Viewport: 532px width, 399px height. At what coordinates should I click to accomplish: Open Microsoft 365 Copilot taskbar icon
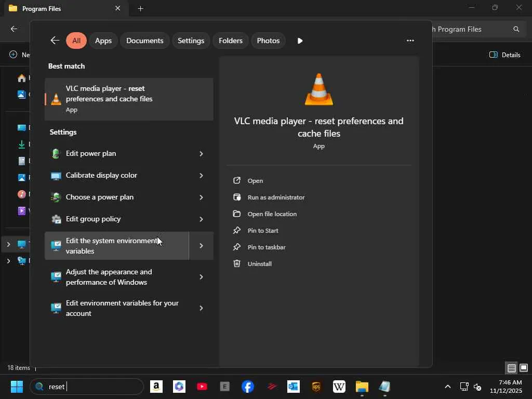tap(179, 387)
